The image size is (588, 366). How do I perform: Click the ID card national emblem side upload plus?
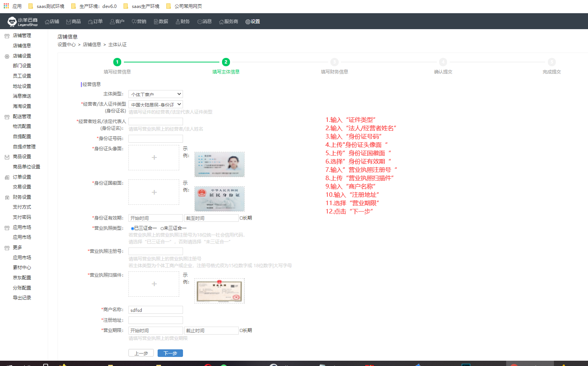click(x=154, y=192)
